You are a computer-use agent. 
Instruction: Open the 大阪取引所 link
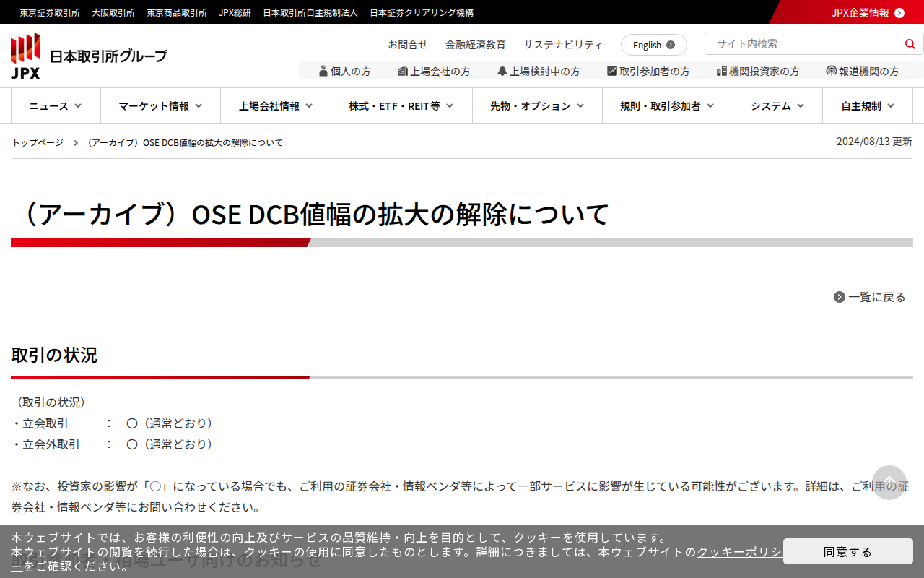[113, 12]
